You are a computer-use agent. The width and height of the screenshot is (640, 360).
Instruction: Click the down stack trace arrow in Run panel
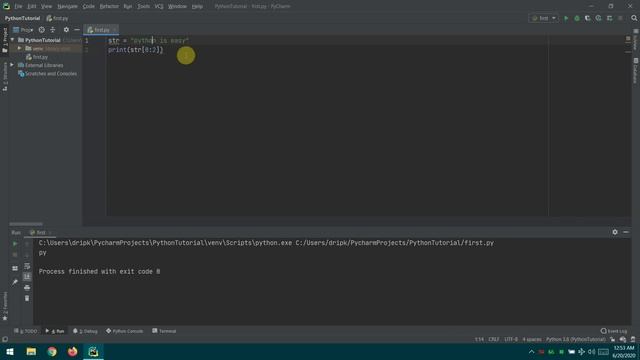coord(27,255)
